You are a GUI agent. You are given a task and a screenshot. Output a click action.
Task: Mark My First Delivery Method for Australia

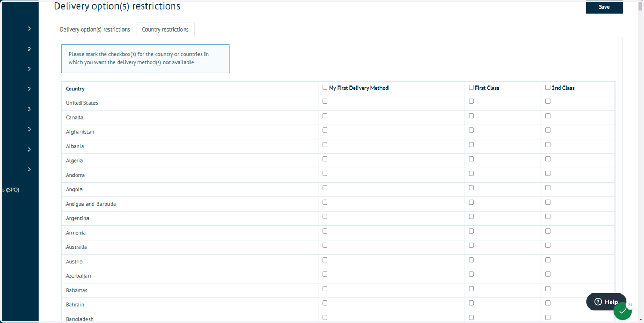pyautogui.click(x=325, y=246)
